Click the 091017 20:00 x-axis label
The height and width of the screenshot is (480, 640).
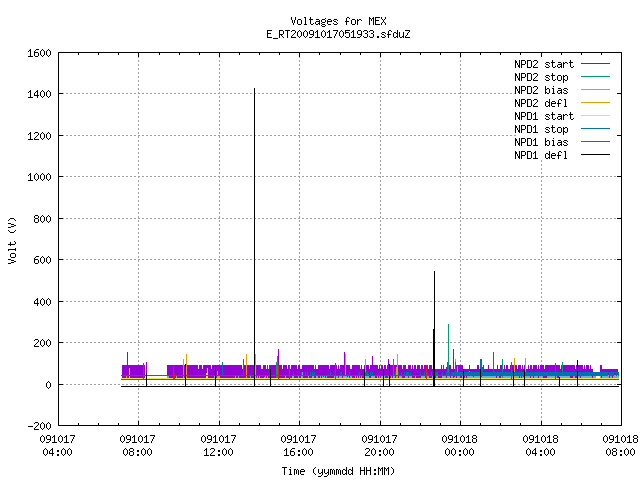tap(379, 446)
